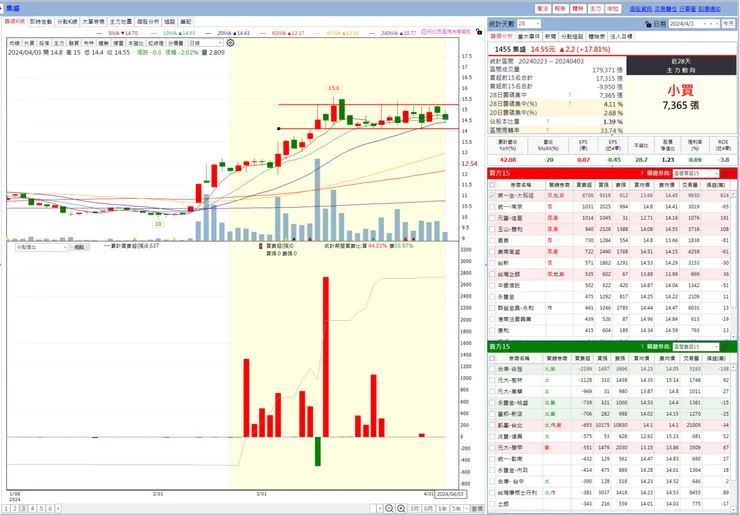Switch to the 分點K線 tab
The width and height of the screenshot is (740, 515).
[x=67, y=22]
